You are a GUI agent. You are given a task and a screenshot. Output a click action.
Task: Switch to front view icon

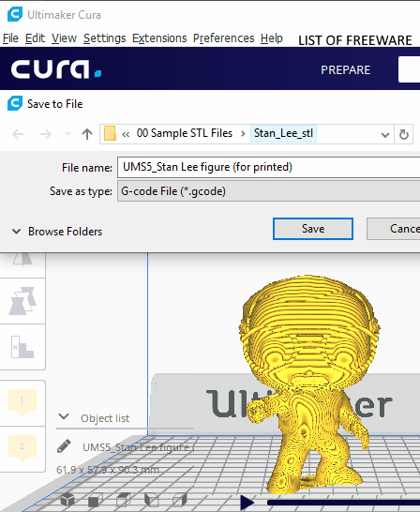tap(96, 500)
